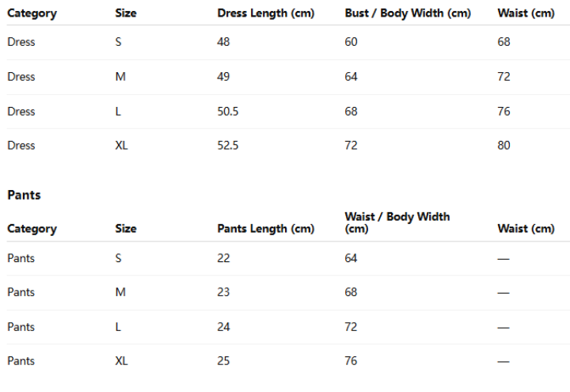Click the Size header in the dress table
This screenshot has width=570, height=392.
125,13
